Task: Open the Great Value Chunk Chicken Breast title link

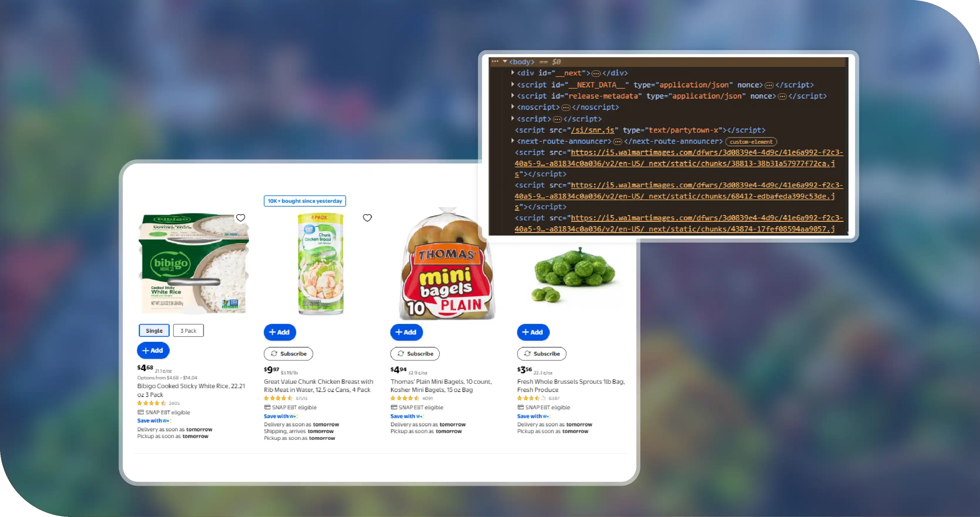Action: pos(318,386)
